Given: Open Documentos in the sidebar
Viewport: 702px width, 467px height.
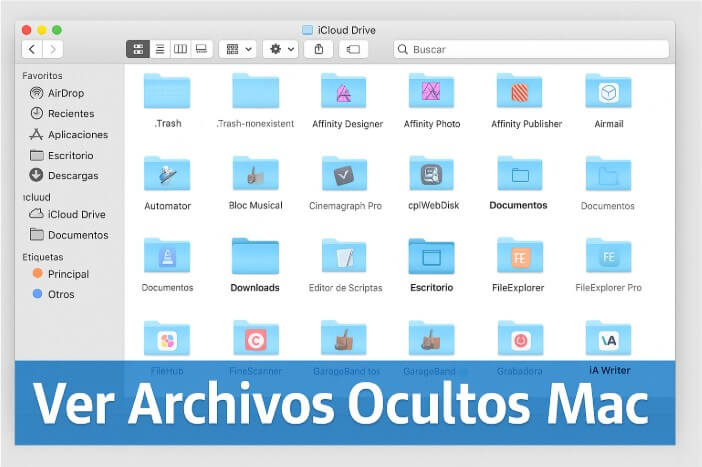Looking at the screenshot, I should click(69, 235).
